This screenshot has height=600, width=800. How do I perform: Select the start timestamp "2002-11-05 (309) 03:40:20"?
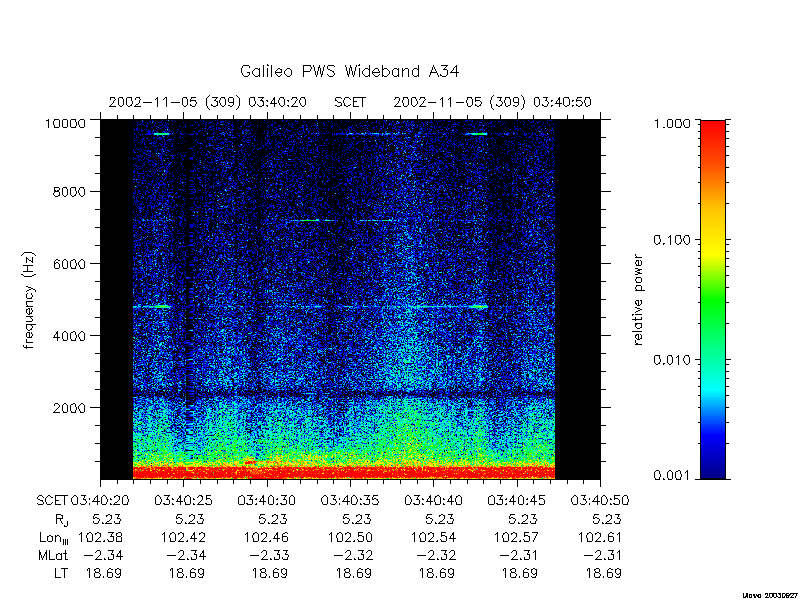pos(208,103)
